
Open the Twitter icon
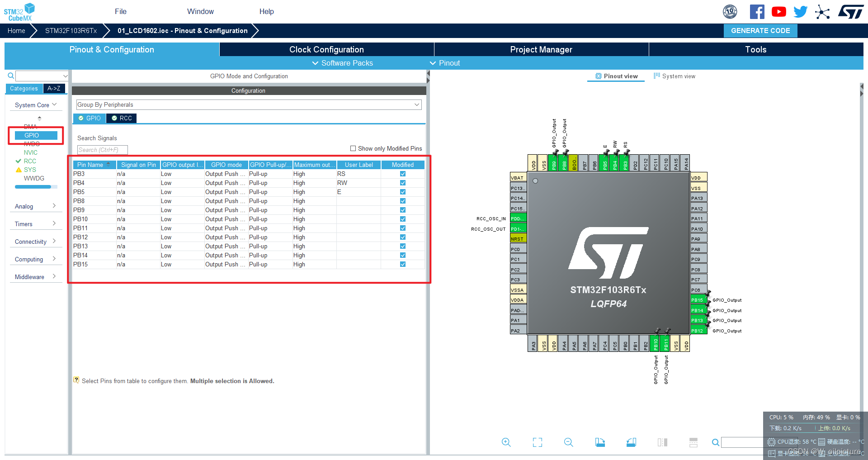click(801, 12)
